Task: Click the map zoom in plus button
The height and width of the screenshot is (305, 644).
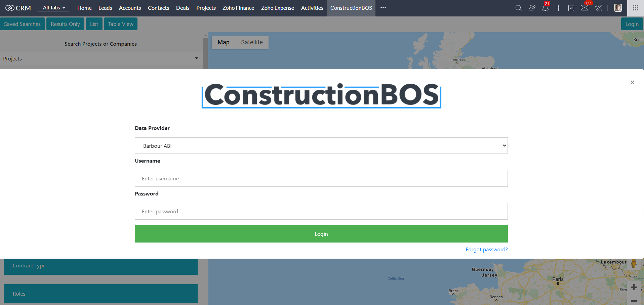Action: tap(634, 287)
